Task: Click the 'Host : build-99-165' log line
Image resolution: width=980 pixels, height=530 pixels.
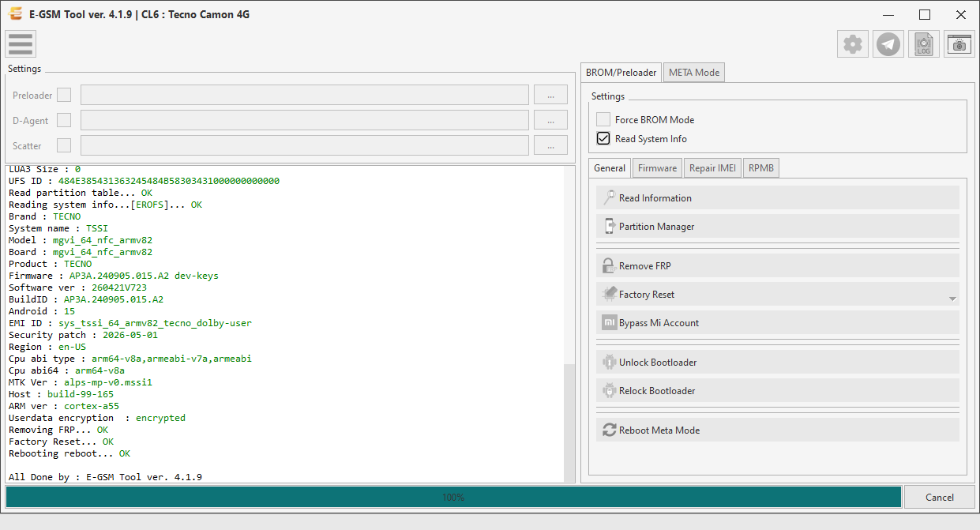Action: (x=61, y=394)
